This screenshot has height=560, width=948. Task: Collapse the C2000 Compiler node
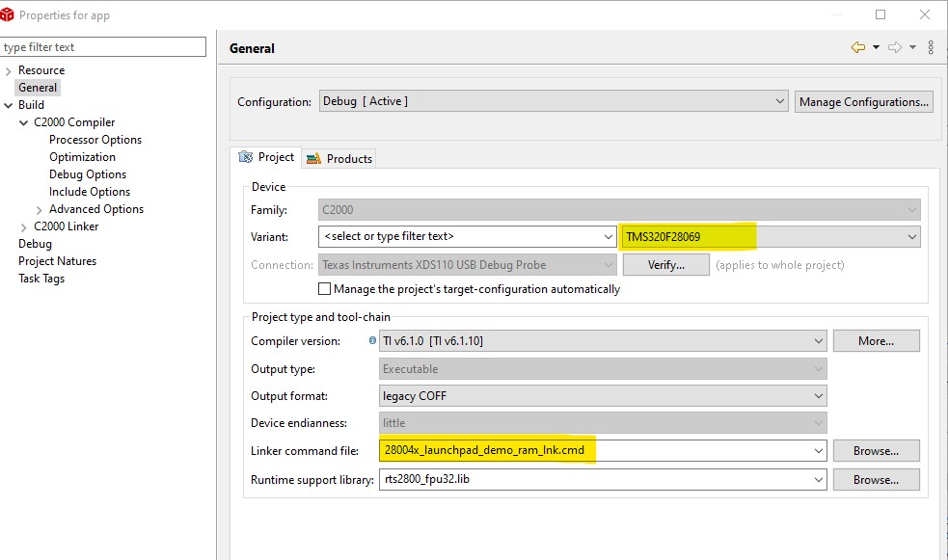23,122
